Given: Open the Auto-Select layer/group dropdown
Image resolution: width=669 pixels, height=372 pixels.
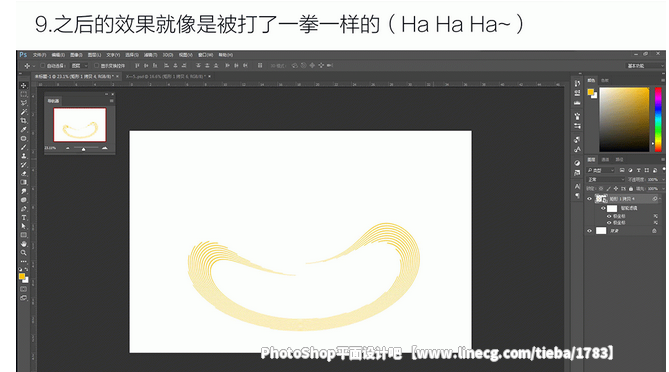Looking at the screenshot, I should pos(79,66).
